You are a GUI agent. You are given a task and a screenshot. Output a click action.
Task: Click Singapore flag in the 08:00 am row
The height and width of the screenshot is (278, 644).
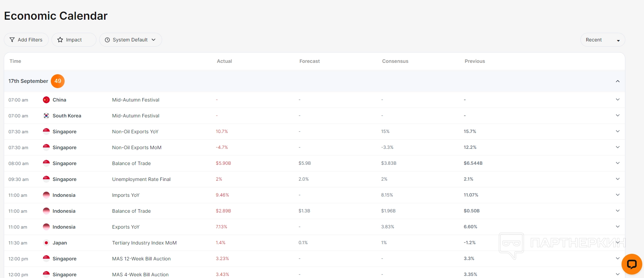coord(46,163)
